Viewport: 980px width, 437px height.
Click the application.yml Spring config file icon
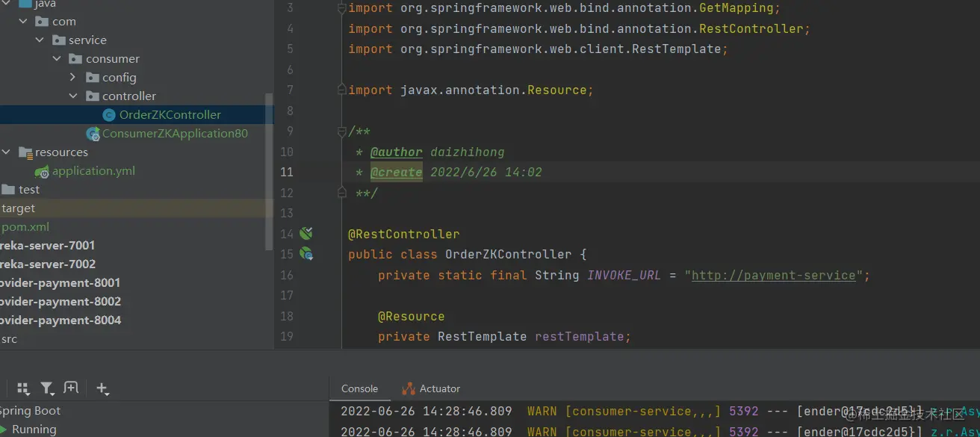click(43, 171)
